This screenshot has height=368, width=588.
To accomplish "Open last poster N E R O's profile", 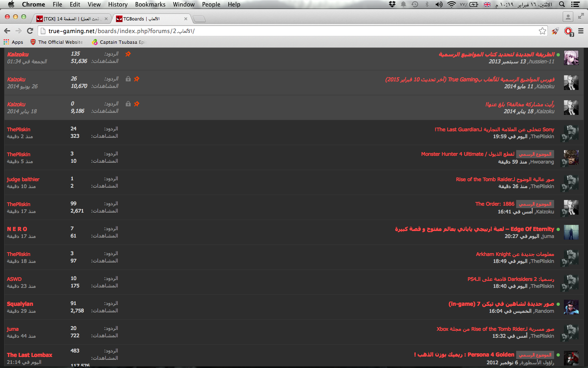I will [17, 229].
